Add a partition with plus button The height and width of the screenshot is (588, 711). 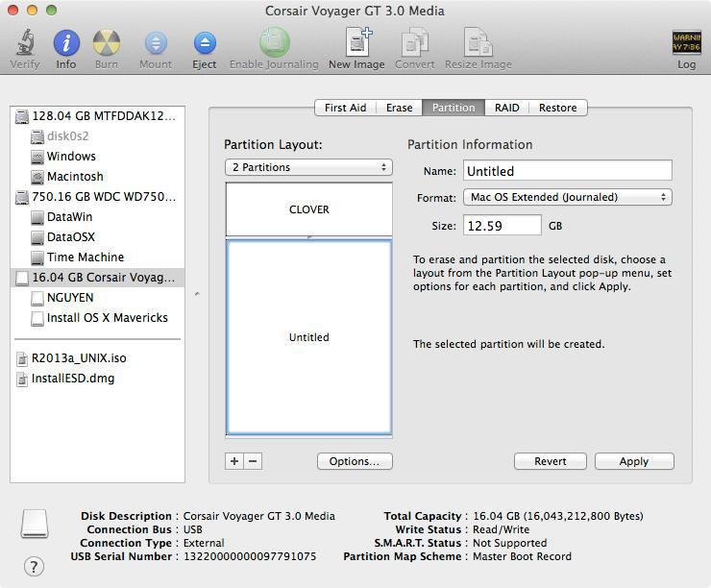(234, 461)
